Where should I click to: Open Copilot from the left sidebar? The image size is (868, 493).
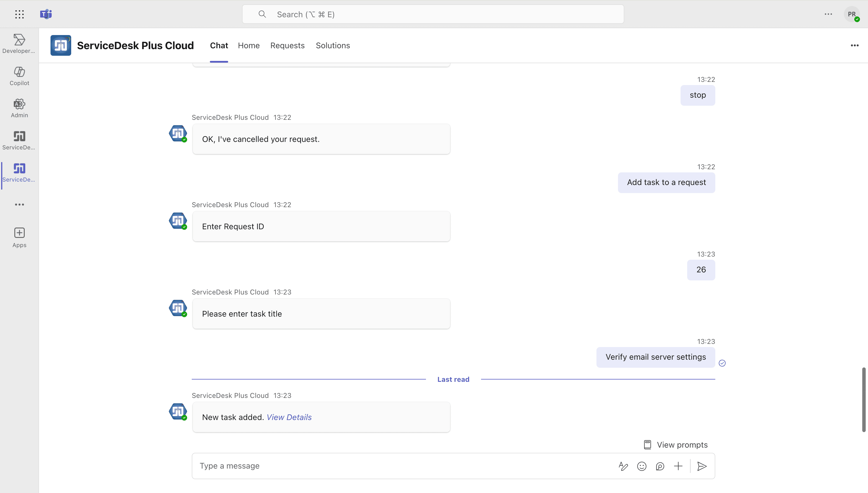(19, 76)
